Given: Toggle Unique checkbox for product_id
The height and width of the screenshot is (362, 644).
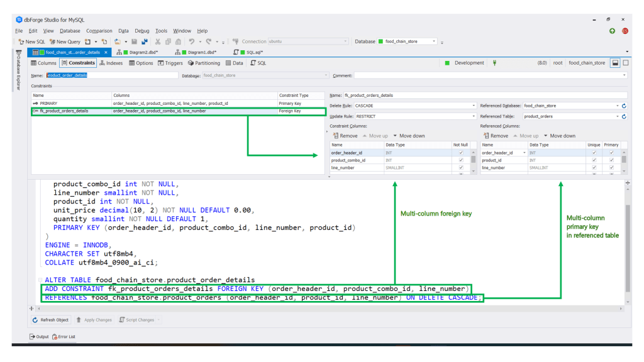Looking at the screenshot, I should tap(594, 160).
